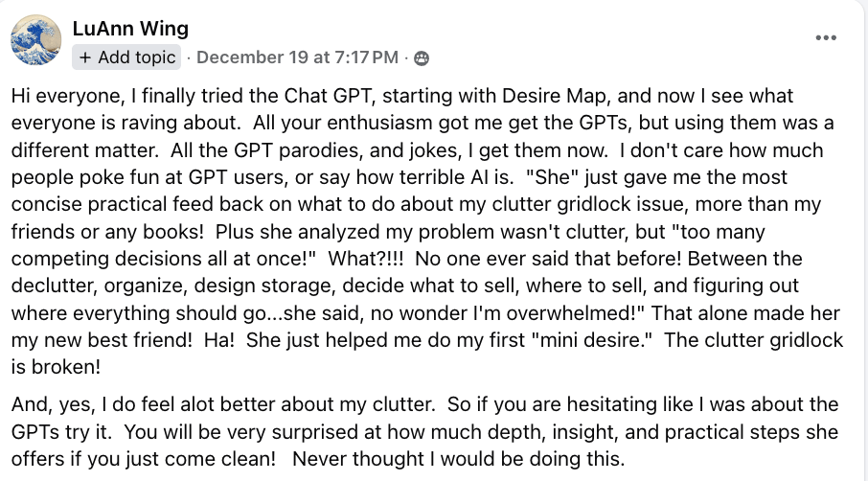Click the plus icon inside Add topic
This screenshot has height=481, width=868.
pyautogui.click(x=84, y=57)
